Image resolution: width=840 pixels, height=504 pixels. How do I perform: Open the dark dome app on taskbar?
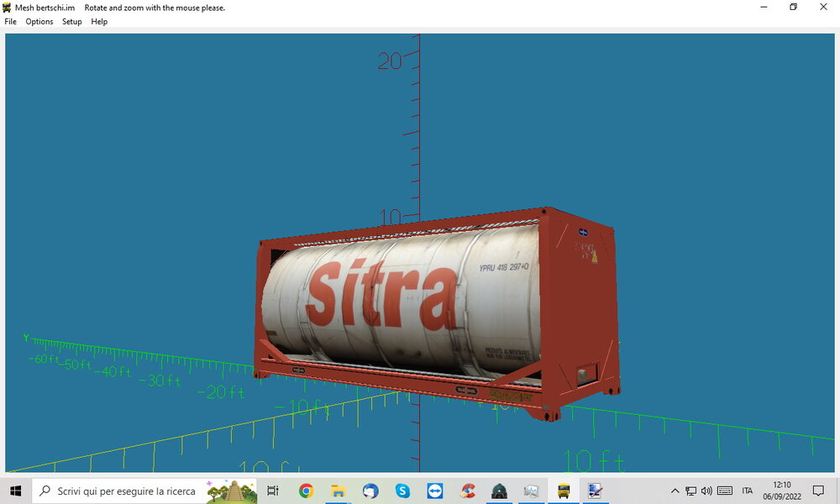499,491
